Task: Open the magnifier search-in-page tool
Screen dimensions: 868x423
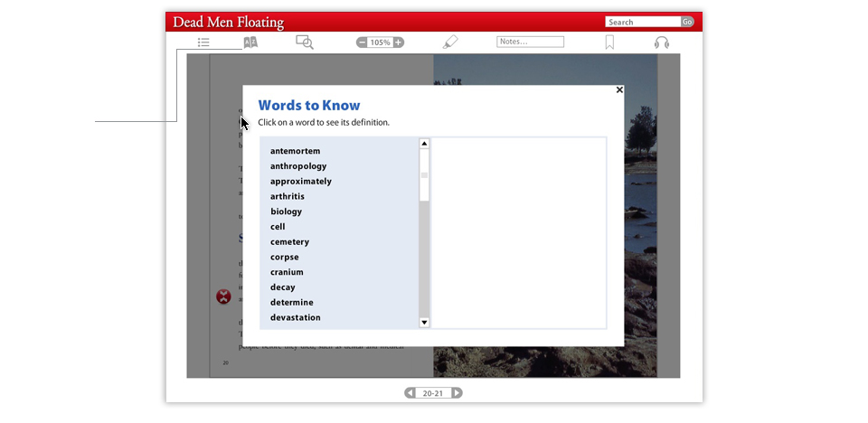Action: coord(305,42)
